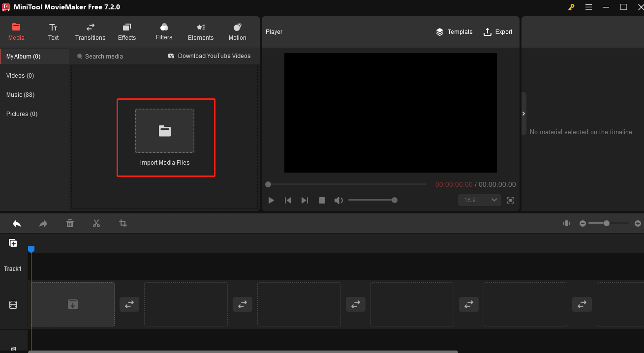Viewport: 644px width, 353px height.
Task: Stop playback
Action: click(322, 200)
